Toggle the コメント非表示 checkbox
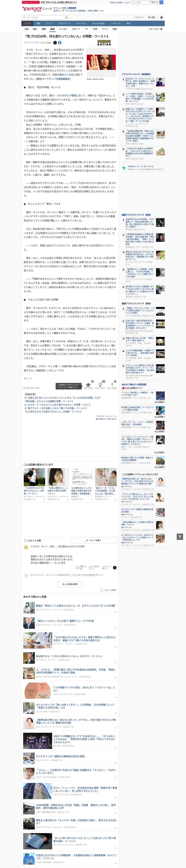 coord(102,590)
